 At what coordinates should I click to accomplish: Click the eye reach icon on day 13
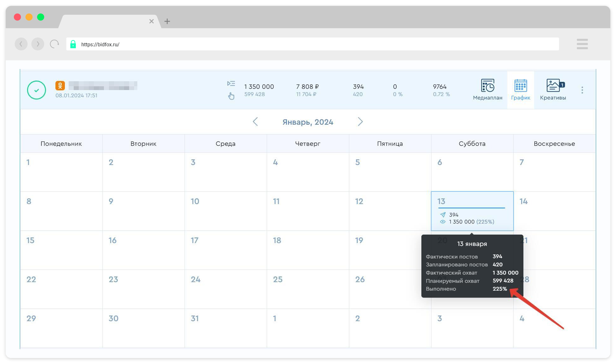443,222
